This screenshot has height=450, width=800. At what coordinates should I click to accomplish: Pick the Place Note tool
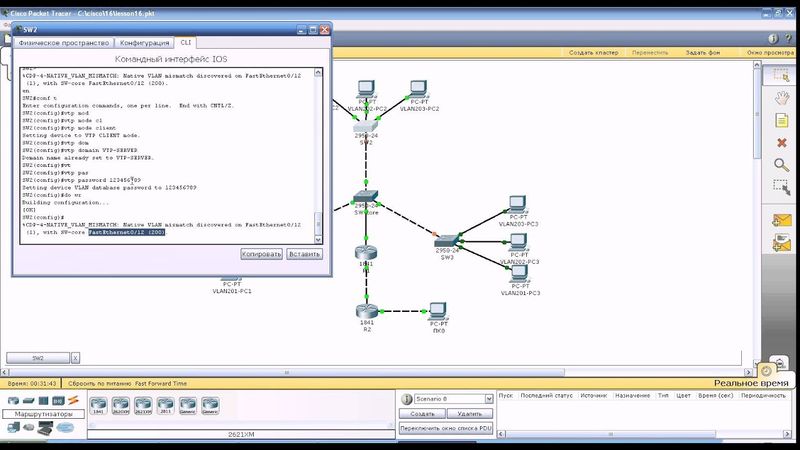pyautogui.click(x=782, y=120)
